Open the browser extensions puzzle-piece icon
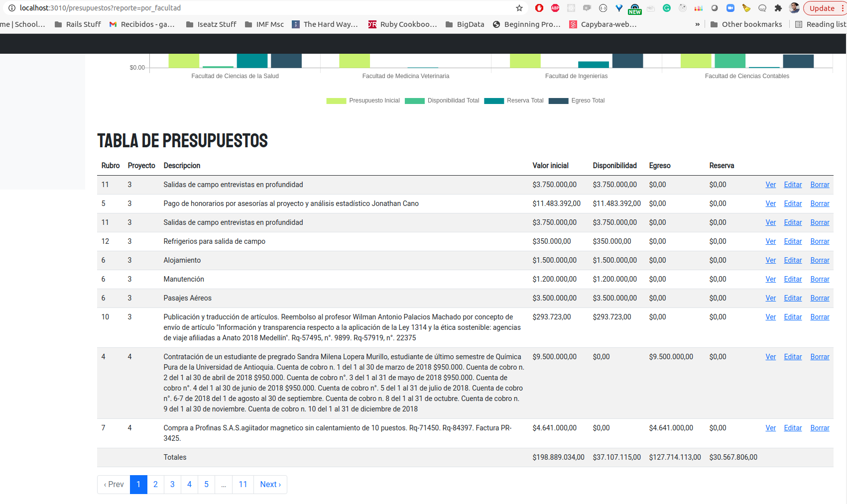 pyautogui.click(x=778, y=7)
